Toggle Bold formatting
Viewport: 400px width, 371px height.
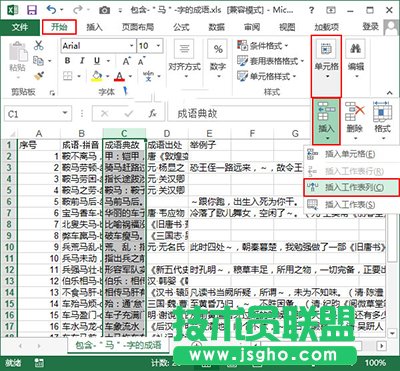(x=68, y=61)
